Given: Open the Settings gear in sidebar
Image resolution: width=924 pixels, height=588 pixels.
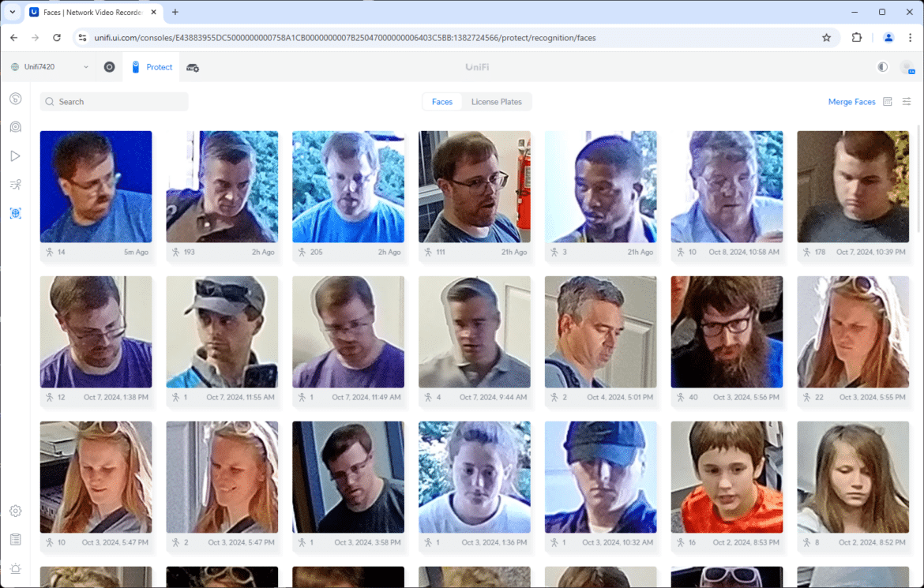Looking at the screenshot, I should click(16, 511).
